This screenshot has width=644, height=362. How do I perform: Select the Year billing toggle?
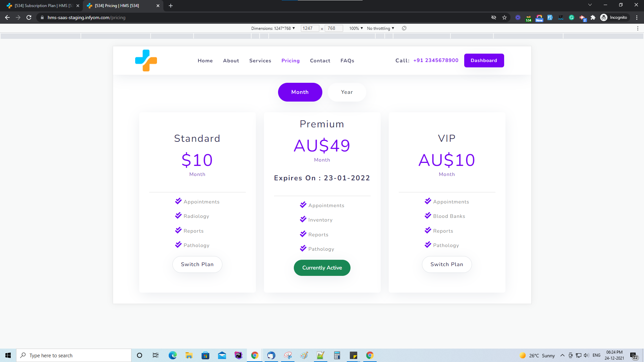(346, 92)
